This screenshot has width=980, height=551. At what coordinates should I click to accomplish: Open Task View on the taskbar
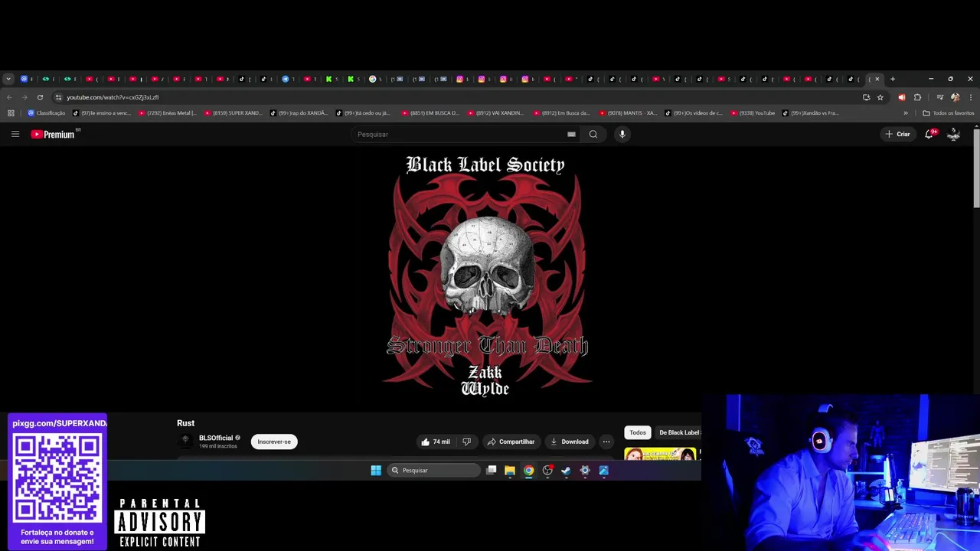492,471
